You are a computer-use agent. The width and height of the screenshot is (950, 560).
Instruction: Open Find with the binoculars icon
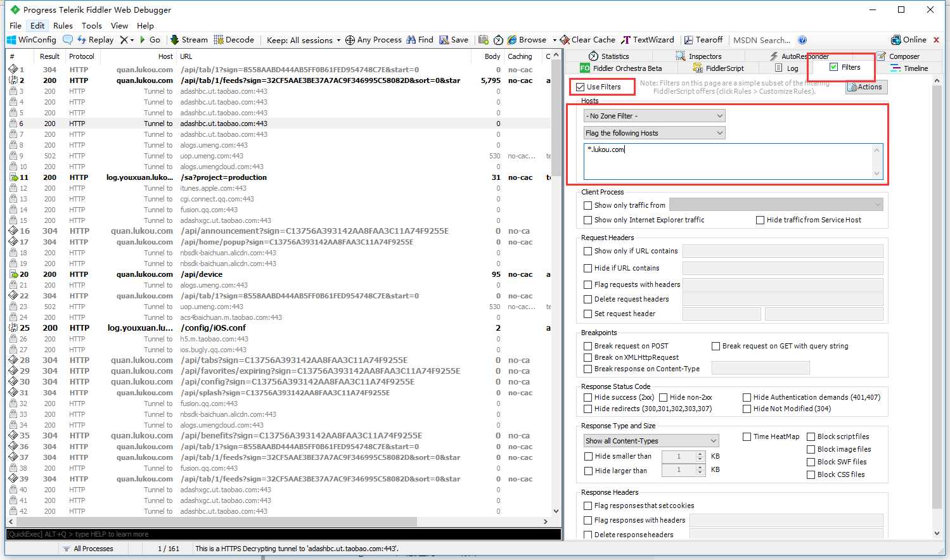411,39
